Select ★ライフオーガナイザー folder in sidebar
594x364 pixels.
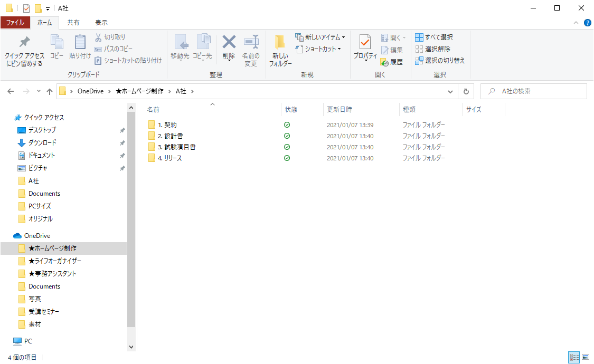coord(55,261)
